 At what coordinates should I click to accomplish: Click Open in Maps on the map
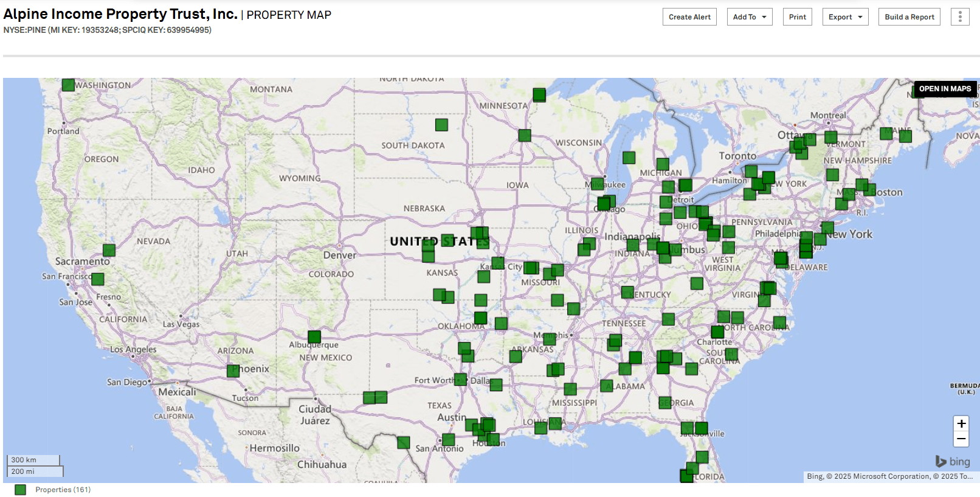click(x=945, y=89)
